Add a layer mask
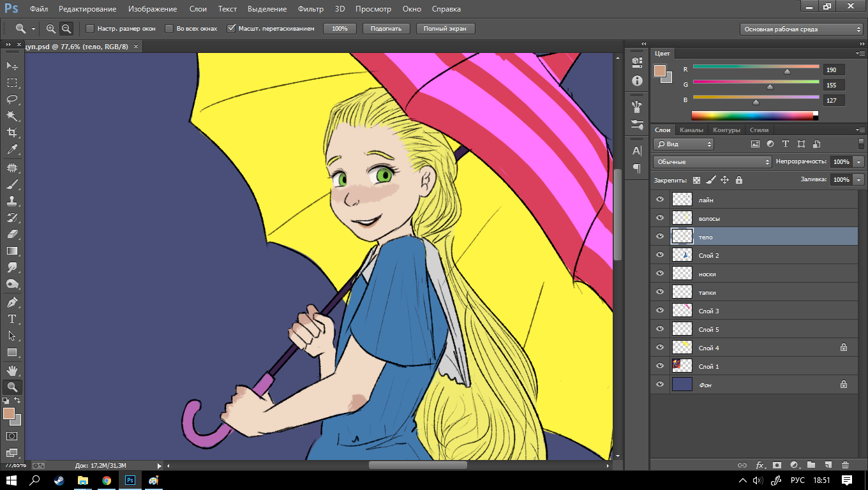The height and width of the screenshot is (490, 868). 777,465
